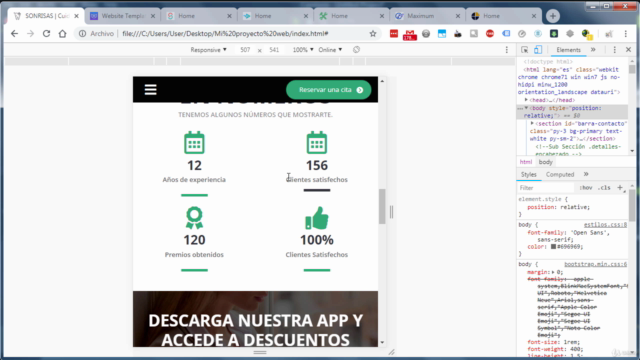Open the Styles tab
640x360 pixels.
[x=529, y=174]
